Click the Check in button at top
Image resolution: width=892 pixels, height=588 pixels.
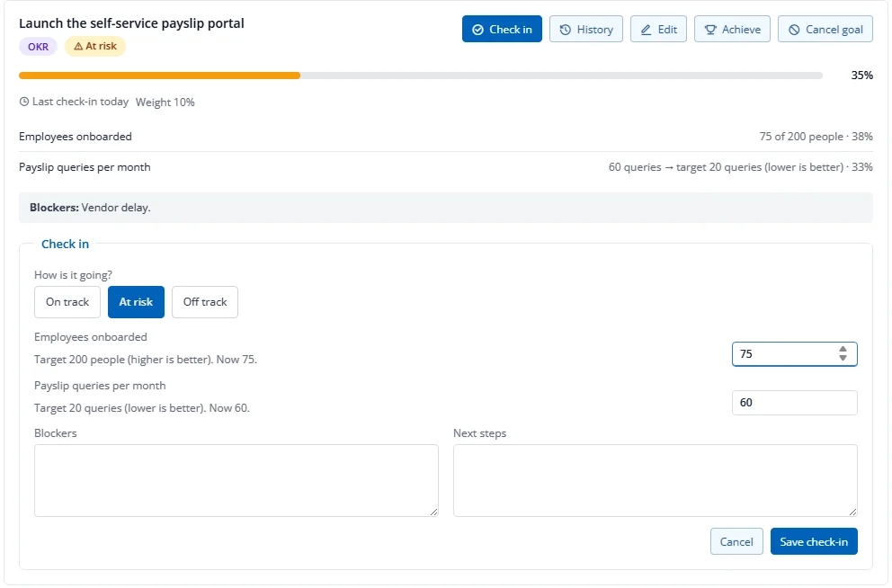502,29
